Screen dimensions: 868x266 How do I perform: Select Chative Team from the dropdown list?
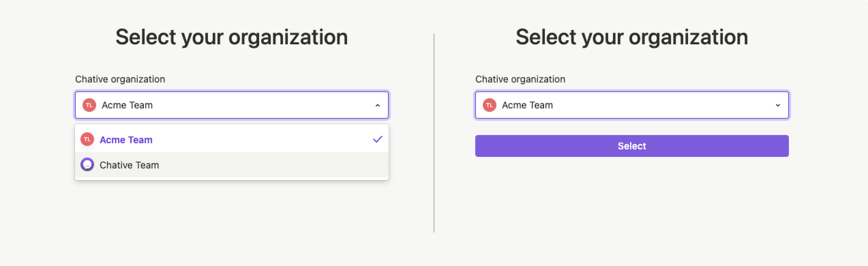129,165
